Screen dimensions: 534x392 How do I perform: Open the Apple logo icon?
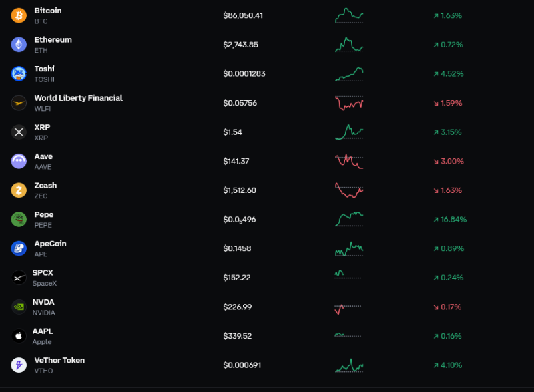[x=19, y=336]
